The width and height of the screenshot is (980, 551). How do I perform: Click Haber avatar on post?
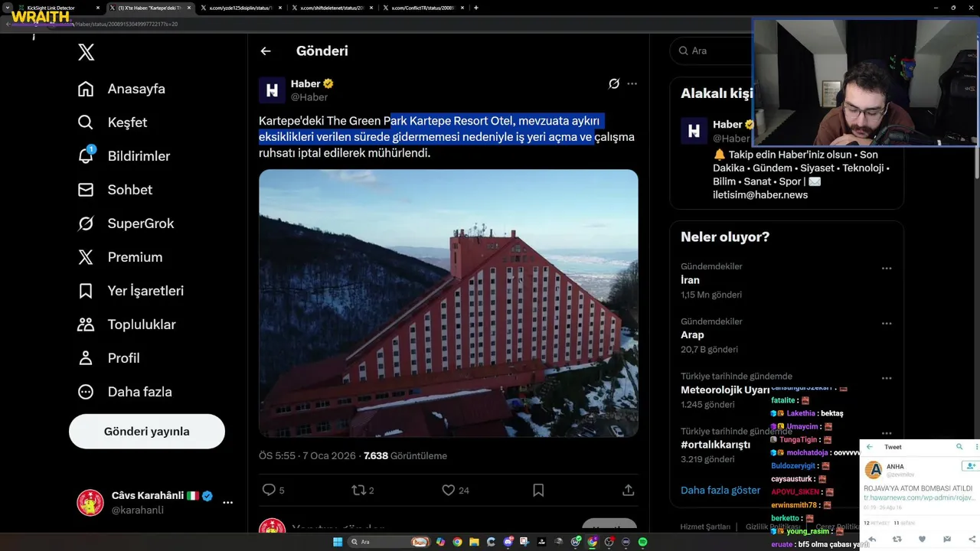tap(272, 90)
